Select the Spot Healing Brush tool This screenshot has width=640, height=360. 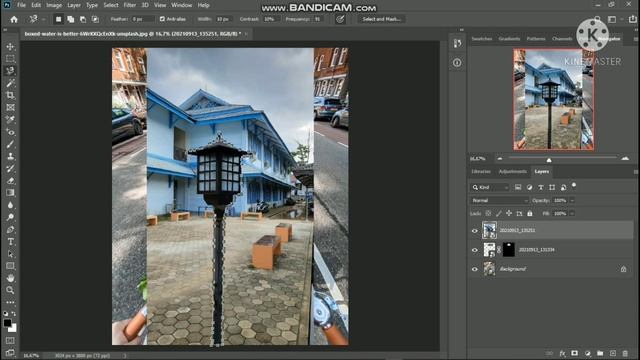(x=10, y=132)
